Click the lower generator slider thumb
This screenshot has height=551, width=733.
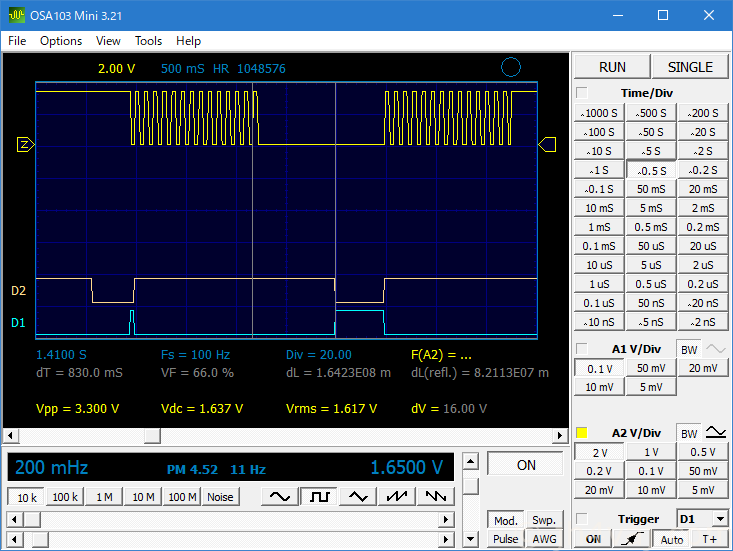click(40, 539)
